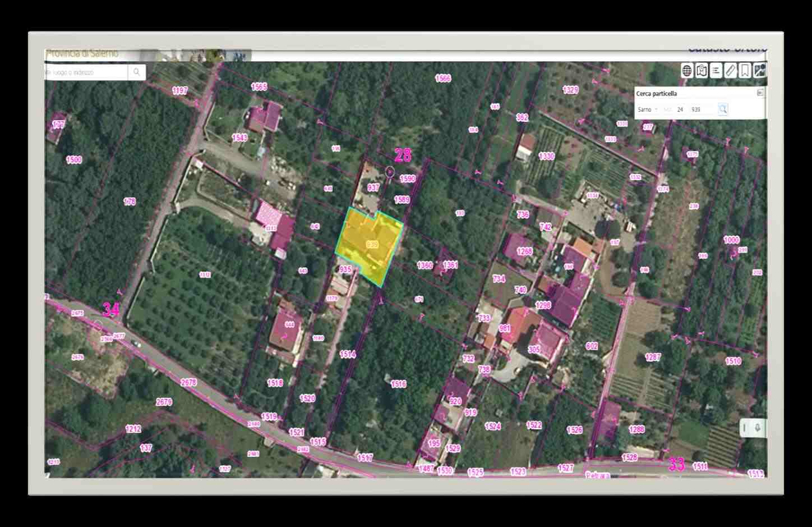Click the place or address search box
The image size is (812, 527).
click(x=87, y=72)
